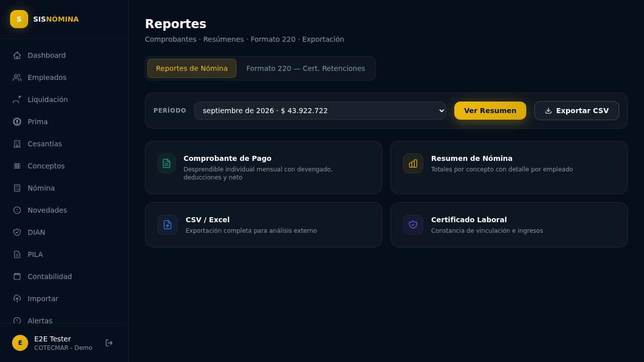Image resolution: width=644 pixels, height=362 pixels.
Task: Open the Certificado Laboral card
Action: pyautogui.click(x=509, y=225)
